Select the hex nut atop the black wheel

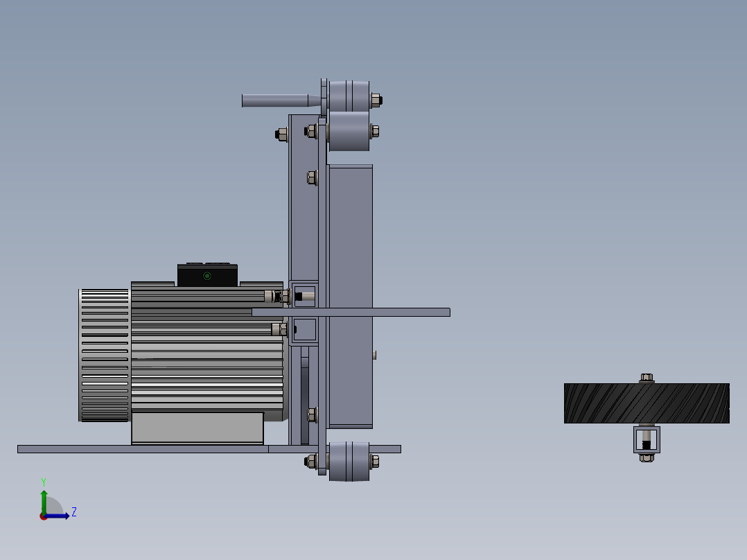tap(647, 378)
